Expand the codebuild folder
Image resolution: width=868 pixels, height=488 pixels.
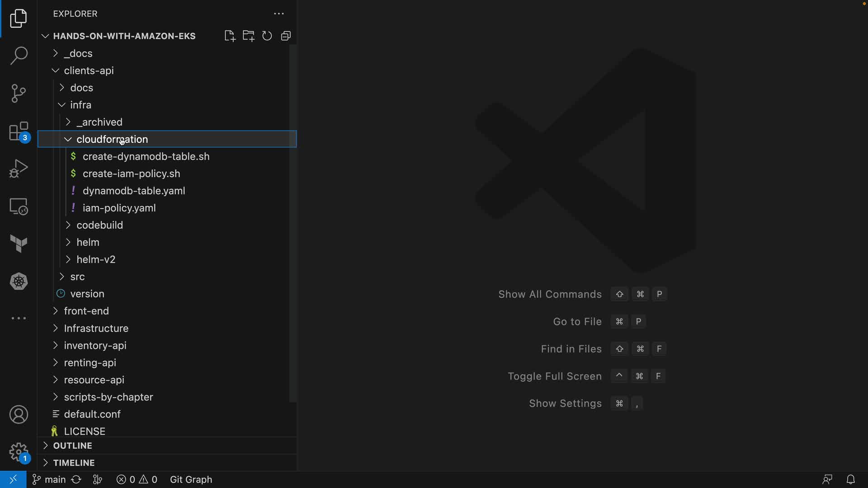point(99,225)
